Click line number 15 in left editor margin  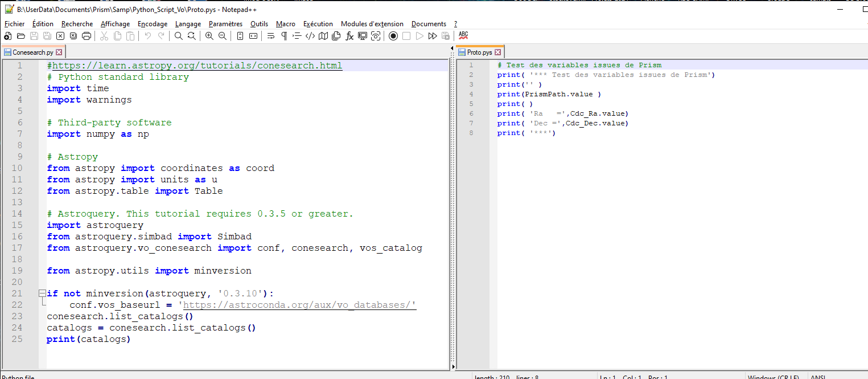click(17, 225)
